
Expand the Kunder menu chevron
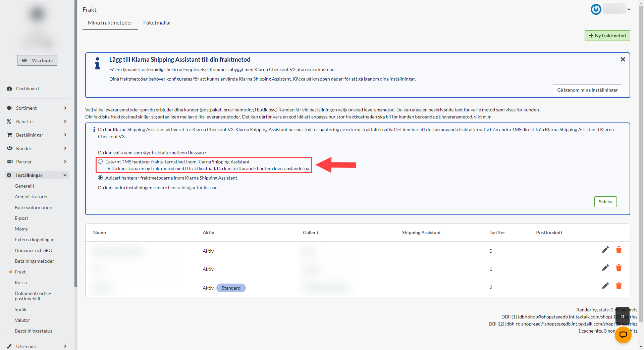coord(65,148)
